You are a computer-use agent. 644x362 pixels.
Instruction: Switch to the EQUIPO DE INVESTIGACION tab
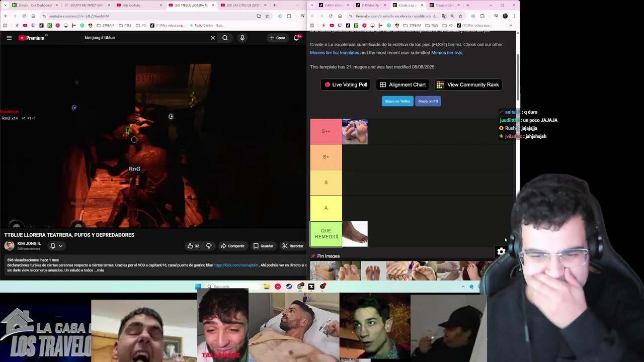click(87, 5)
